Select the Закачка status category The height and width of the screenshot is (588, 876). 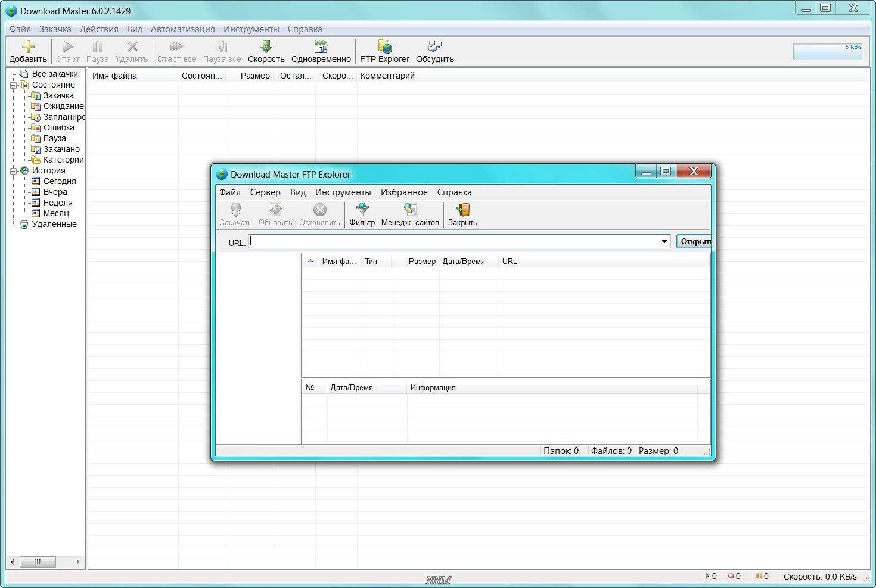(58, 95)
